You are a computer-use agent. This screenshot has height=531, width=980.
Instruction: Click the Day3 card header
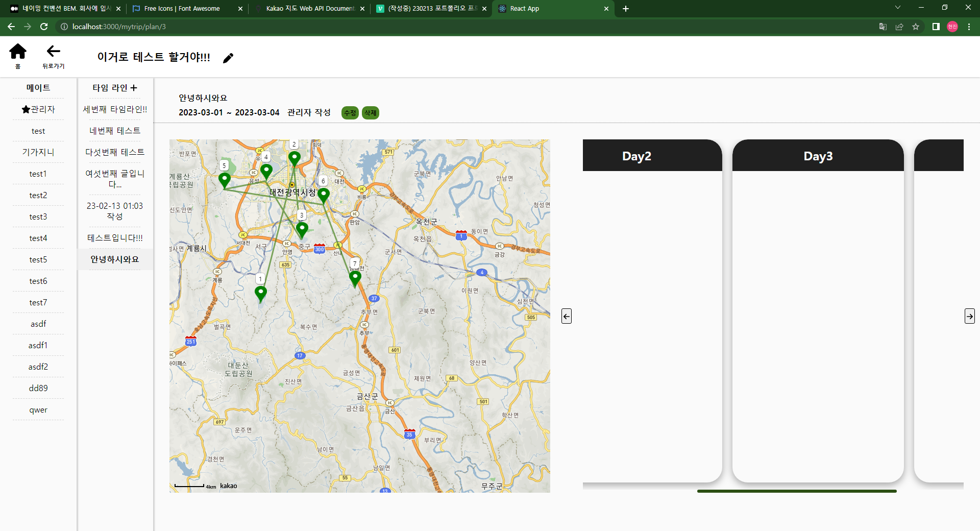(x=818, y=156)
